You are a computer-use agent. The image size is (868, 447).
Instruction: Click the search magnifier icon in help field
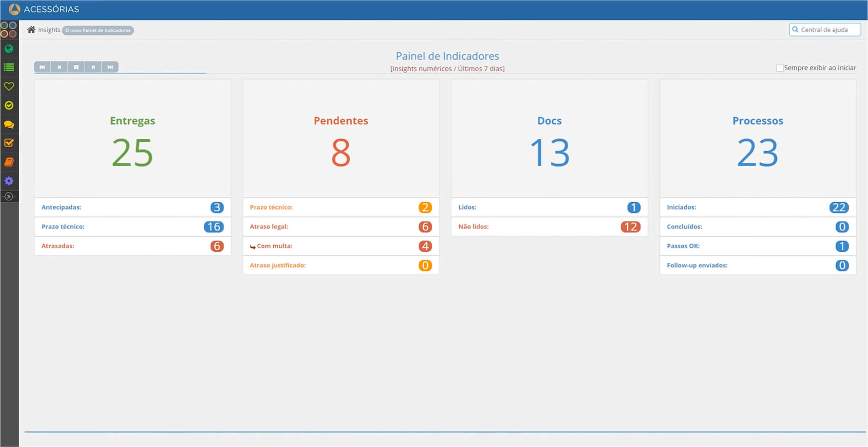[796, 30]
